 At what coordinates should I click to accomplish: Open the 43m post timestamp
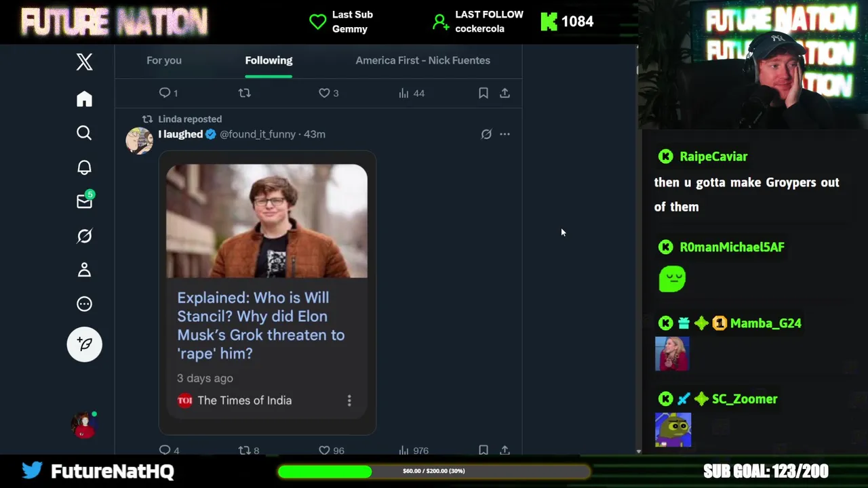(x=315, y=134)
